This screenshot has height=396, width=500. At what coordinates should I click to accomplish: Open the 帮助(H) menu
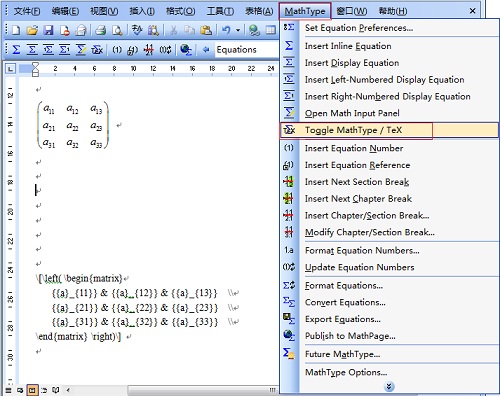(x=393, y=11)
